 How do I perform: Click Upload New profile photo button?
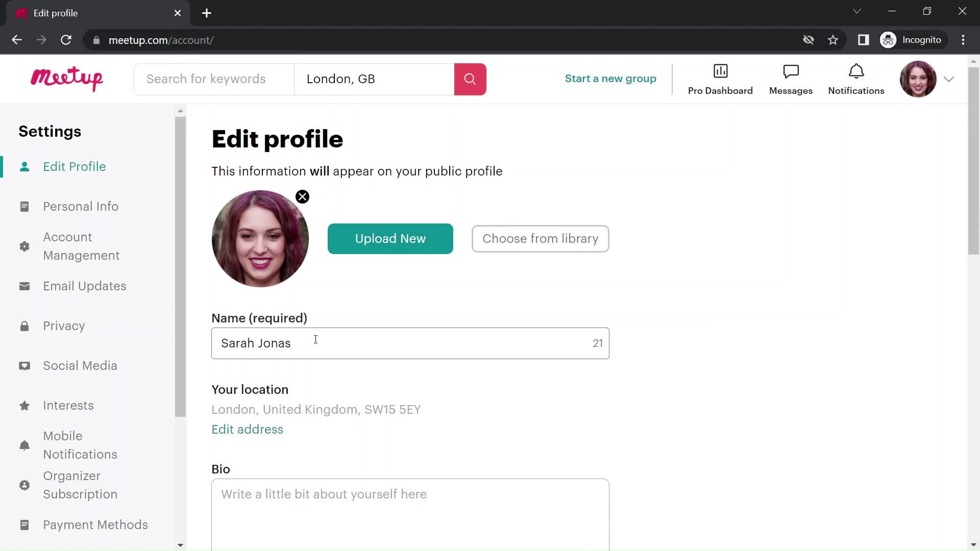pyautogui.click(x=390, y=238)
